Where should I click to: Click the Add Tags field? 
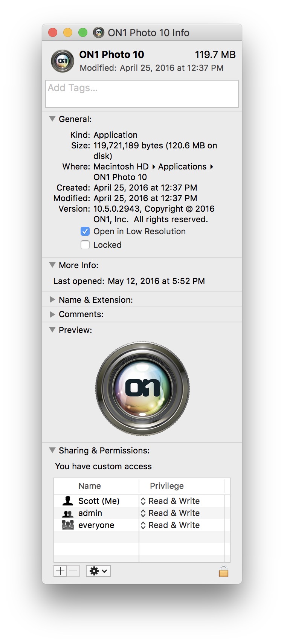click(142, 94)
